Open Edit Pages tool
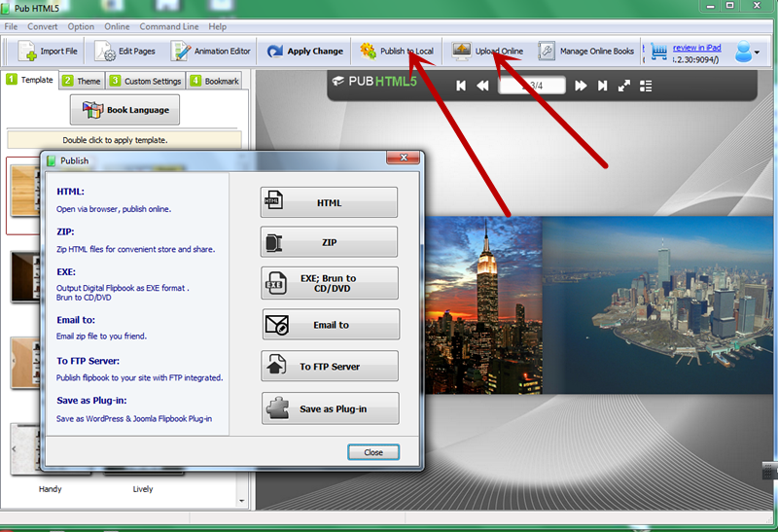Image resolution: width=778 pixels, height=532 pixels. 125,52
